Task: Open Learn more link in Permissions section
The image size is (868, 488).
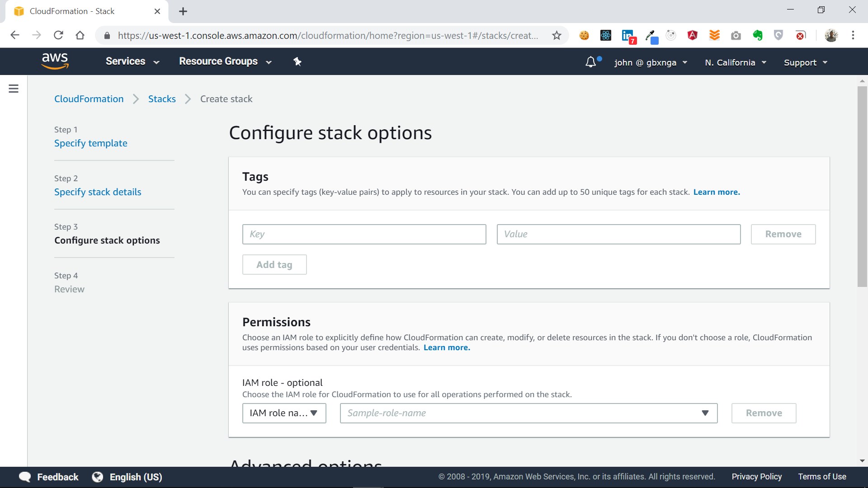Action: 447,347
